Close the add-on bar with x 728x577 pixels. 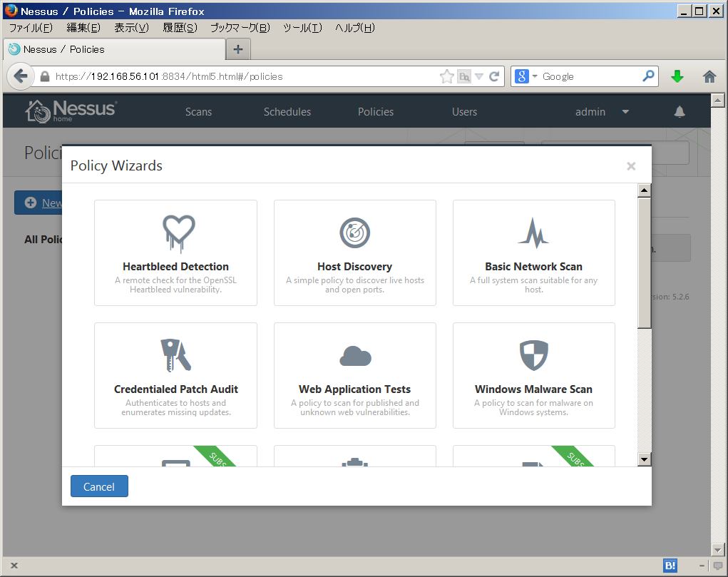14,566
